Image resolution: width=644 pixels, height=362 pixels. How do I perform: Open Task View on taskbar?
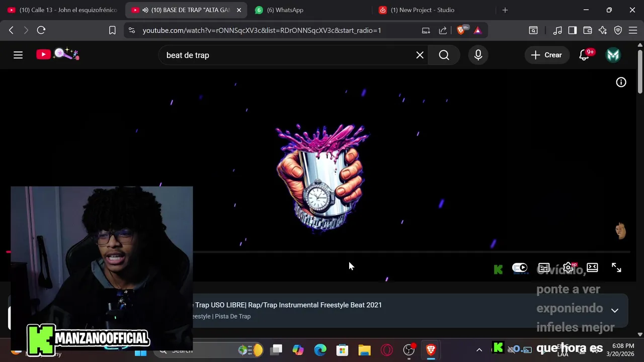tap(276, 350)
